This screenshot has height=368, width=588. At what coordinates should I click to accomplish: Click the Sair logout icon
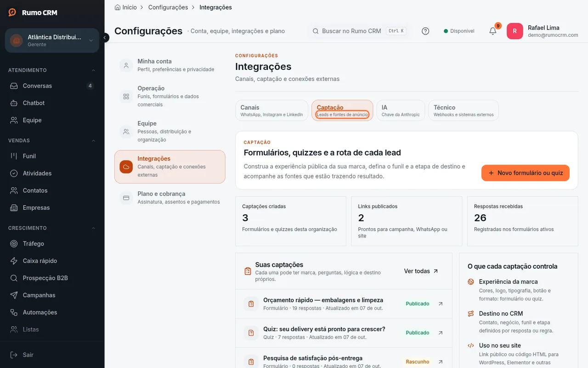click(x=14, y=355)
